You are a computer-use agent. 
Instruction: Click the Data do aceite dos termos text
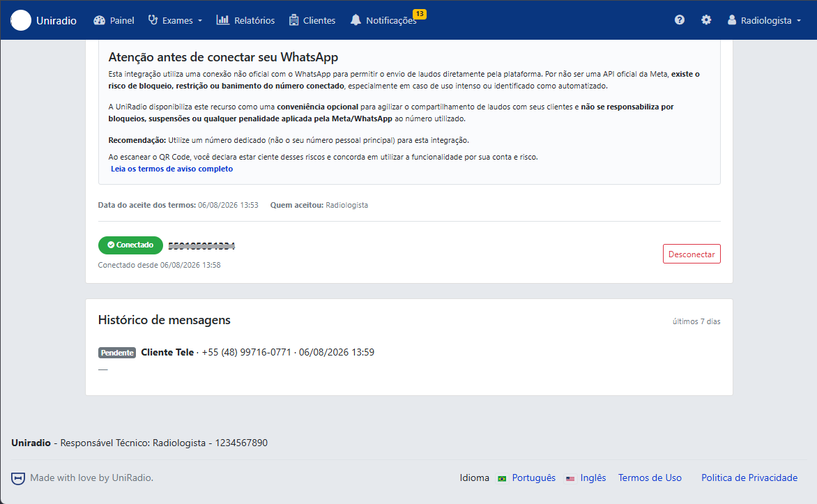(x=178, y=206)
